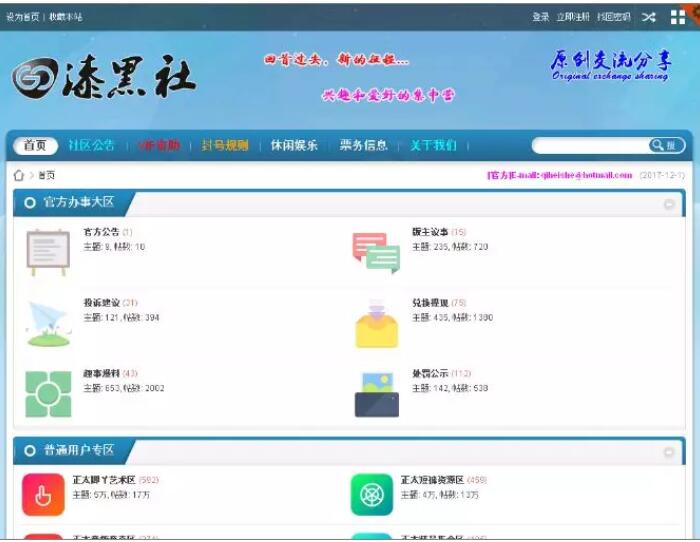
Task: Click the stats text '主题: 653, 帖数: 2002'
Action: (x=124, y=388)
